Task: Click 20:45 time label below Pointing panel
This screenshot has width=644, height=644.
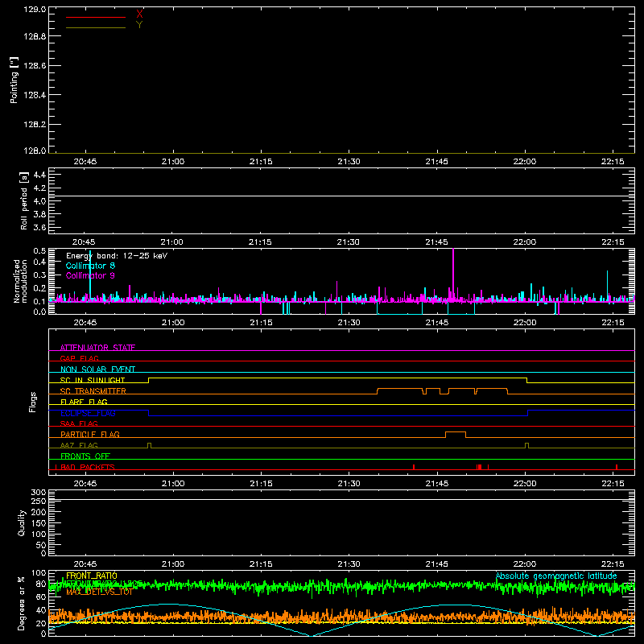Action: pos(85,162)
